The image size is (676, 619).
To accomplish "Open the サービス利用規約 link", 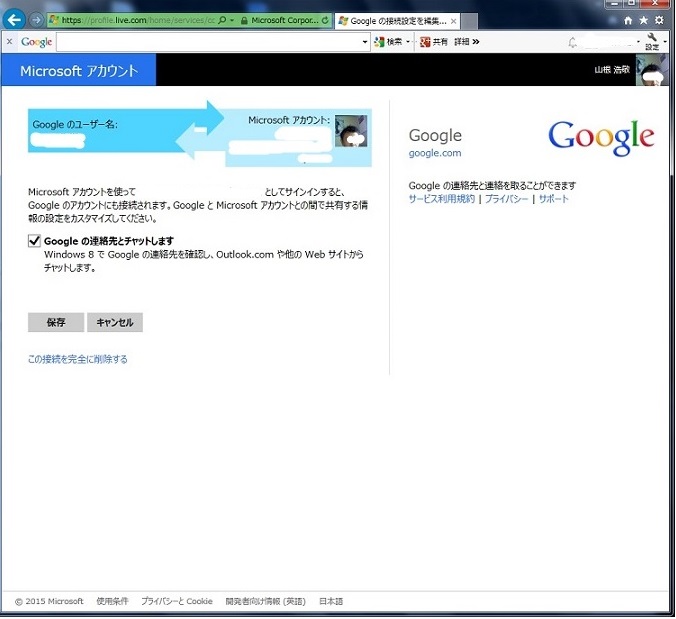I will 441,199.
